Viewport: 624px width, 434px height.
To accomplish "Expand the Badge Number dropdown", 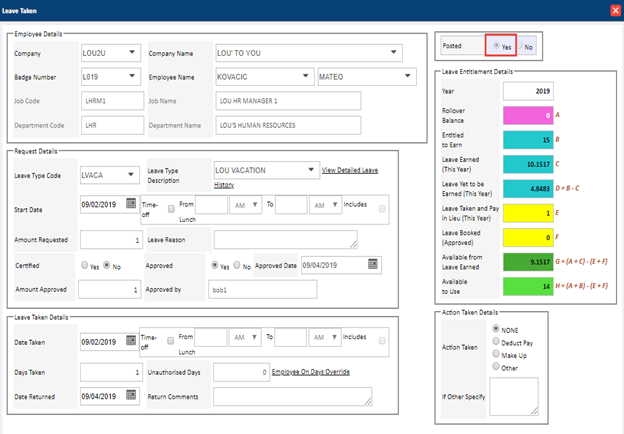I will click(x=133, y=76).
